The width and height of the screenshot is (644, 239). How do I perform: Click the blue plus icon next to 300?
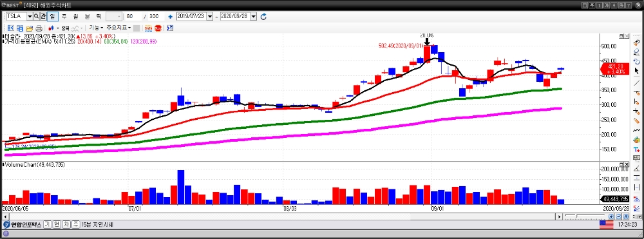click(171, 16)
